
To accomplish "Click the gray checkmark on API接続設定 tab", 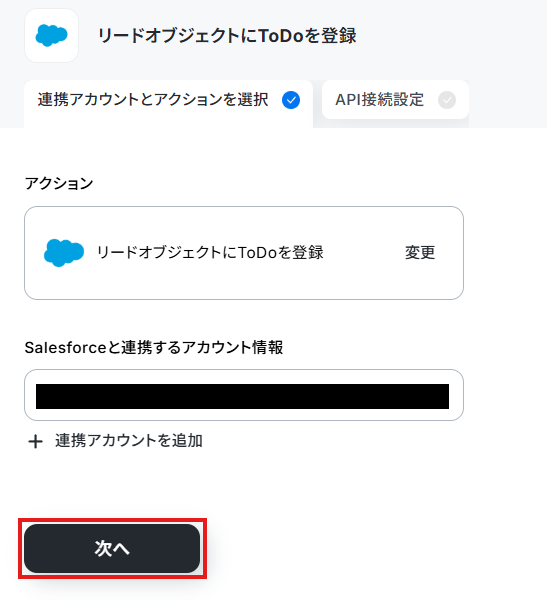I will [x=447, y=100].
